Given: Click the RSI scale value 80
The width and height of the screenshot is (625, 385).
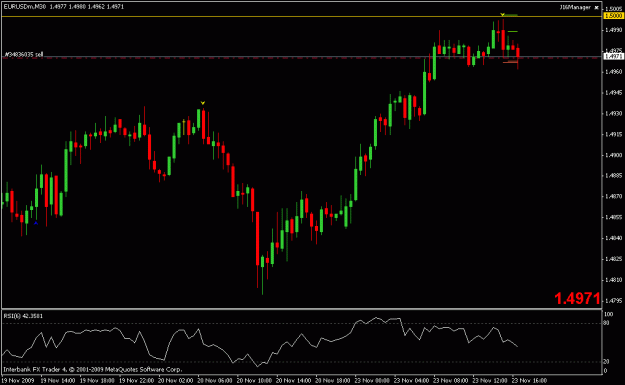Looking at the screenshot, I should pos(606,323).
